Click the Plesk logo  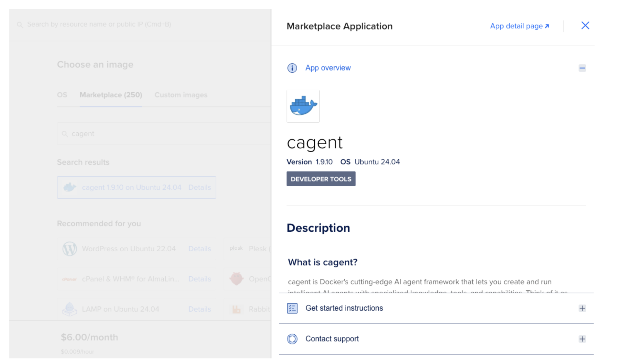click(236, 248)
